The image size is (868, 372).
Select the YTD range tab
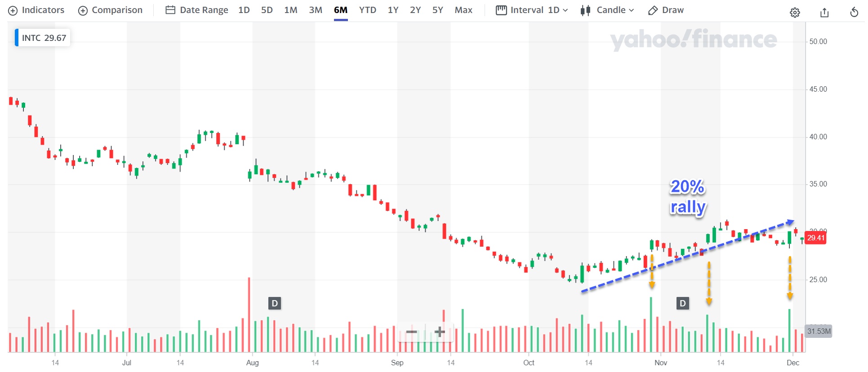[368, 10]
